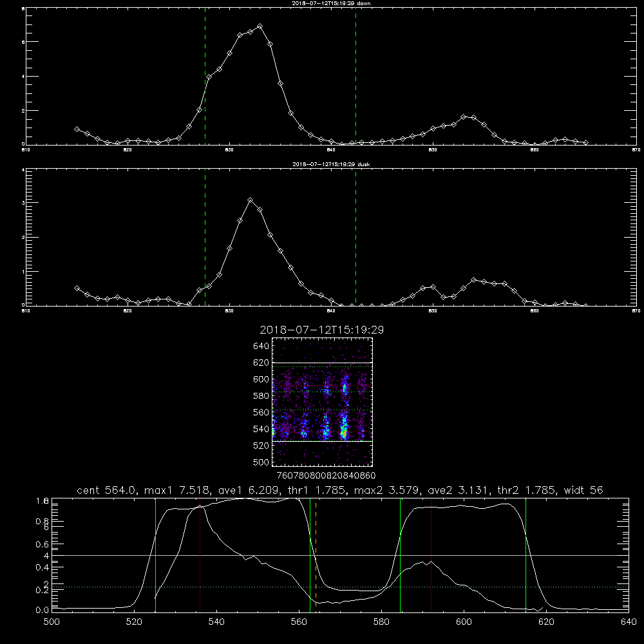
Task: Click the 'max1 7.518' value
Action: pos(178,490)
